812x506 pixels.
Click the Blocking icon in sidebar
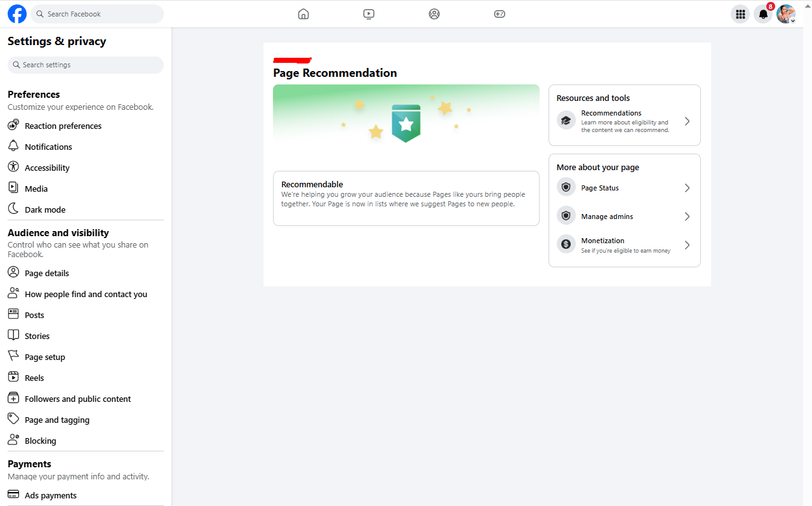click(13, 440)
